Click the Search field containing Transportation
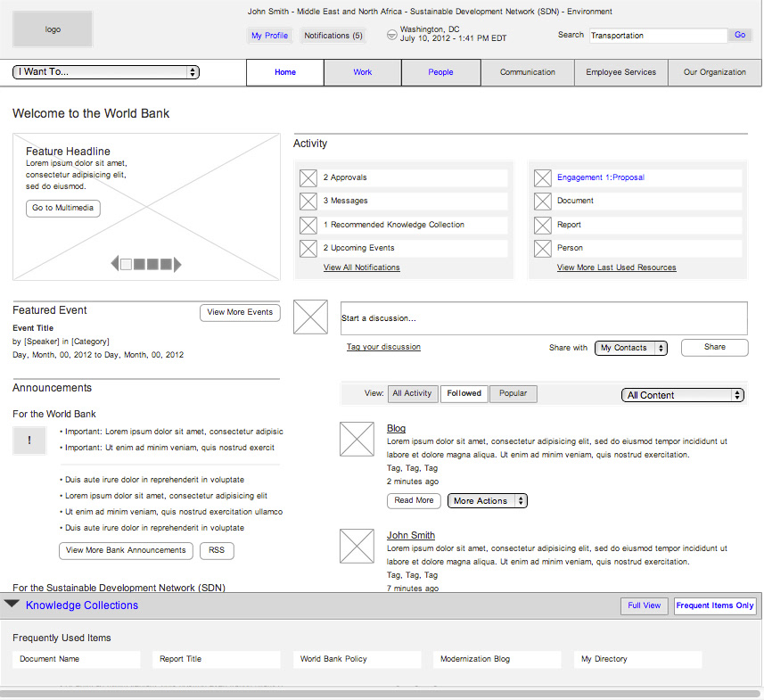This screenshot has height=700, width=764. (658, 36)
